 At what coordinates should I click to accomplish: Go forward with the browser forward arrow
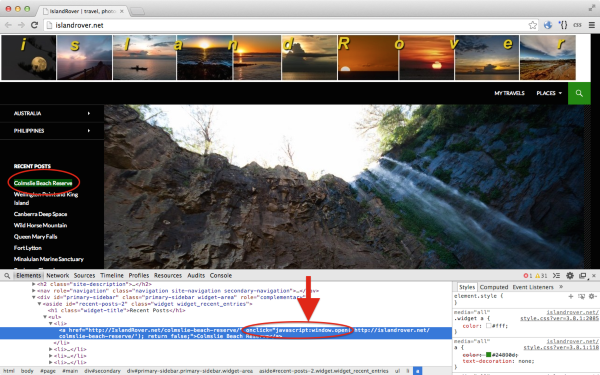point(21,25)
